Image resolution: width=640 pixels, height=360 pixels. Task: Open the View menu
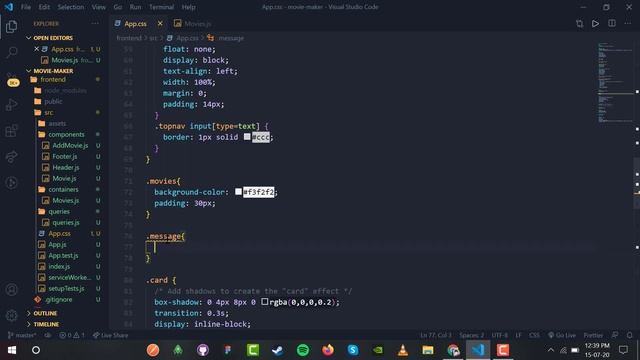point(98,7)
